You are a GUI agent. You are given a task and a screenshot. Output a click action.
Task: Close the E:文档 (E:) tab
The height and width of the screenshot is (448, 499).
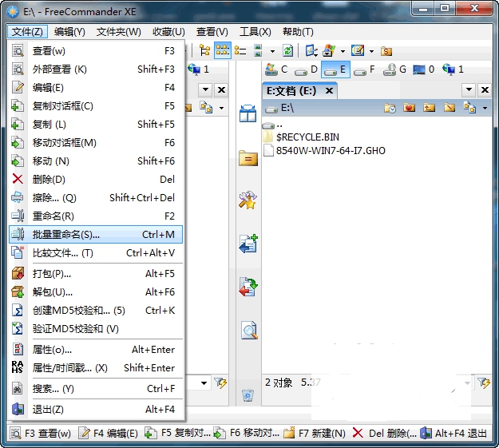click(330, 91)
